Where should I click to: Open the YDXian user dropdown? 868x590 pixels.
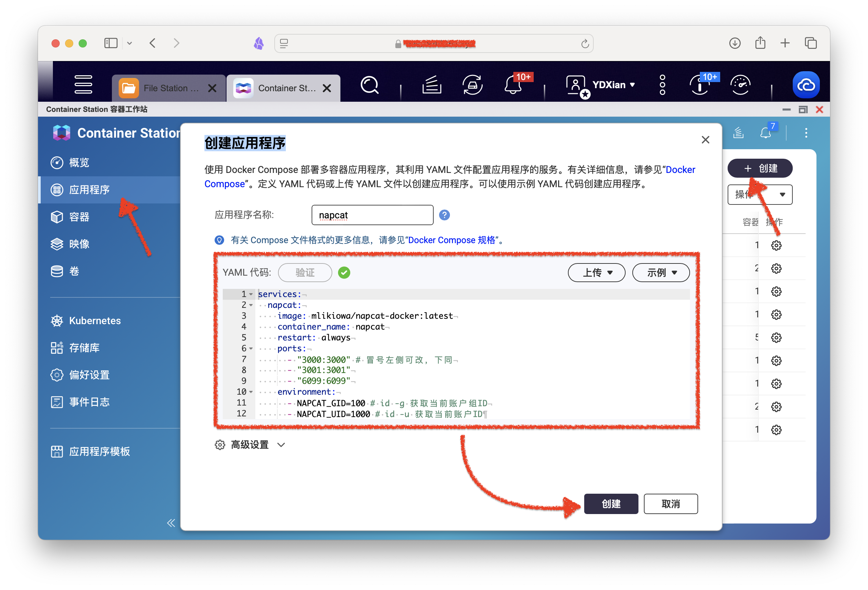(613, 85)
